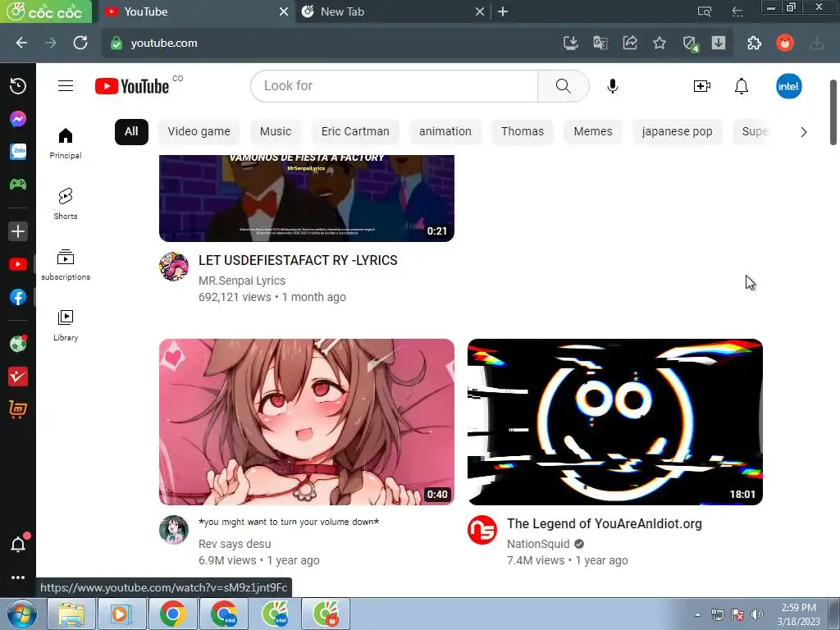The height and width of the screenshot is (630, 840).
Task: Open Facebook shortcut in Coc Coc sidebar
Action: coord(18,297)
